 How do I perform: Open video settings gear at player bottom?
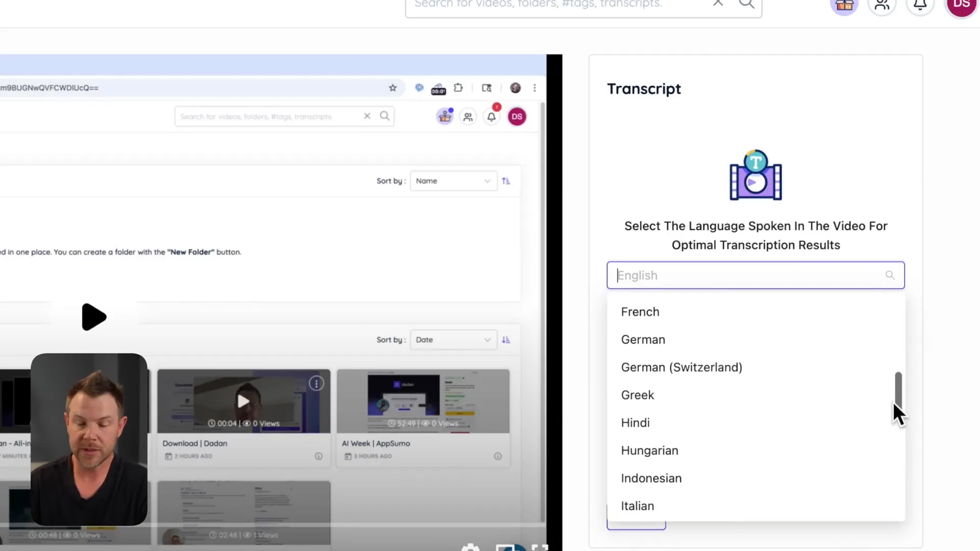(x=470, y=547)
